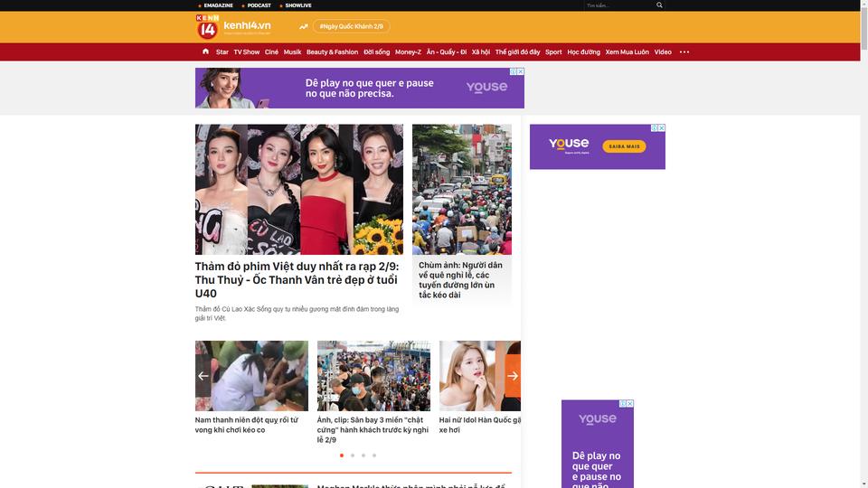Click the home icon in navigation bar
This screenshot has height=488, width=868.
click(205, 52)
